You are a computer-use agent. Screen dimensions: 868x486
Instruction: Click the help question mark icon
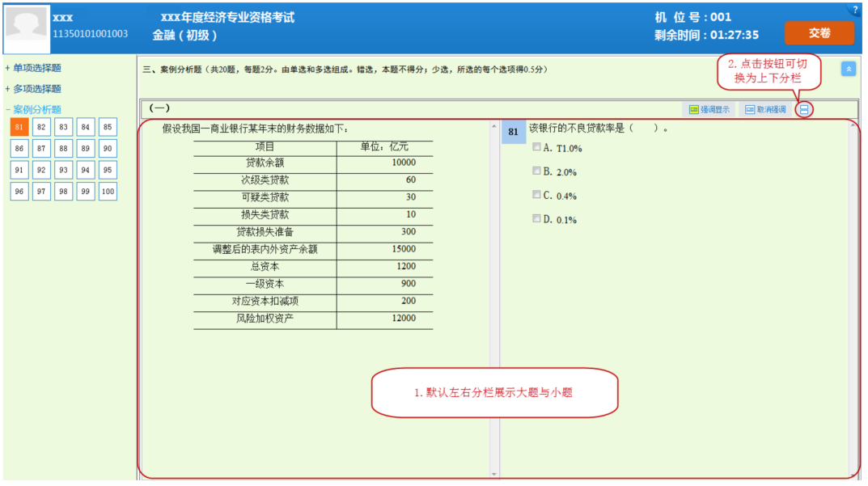855,11
